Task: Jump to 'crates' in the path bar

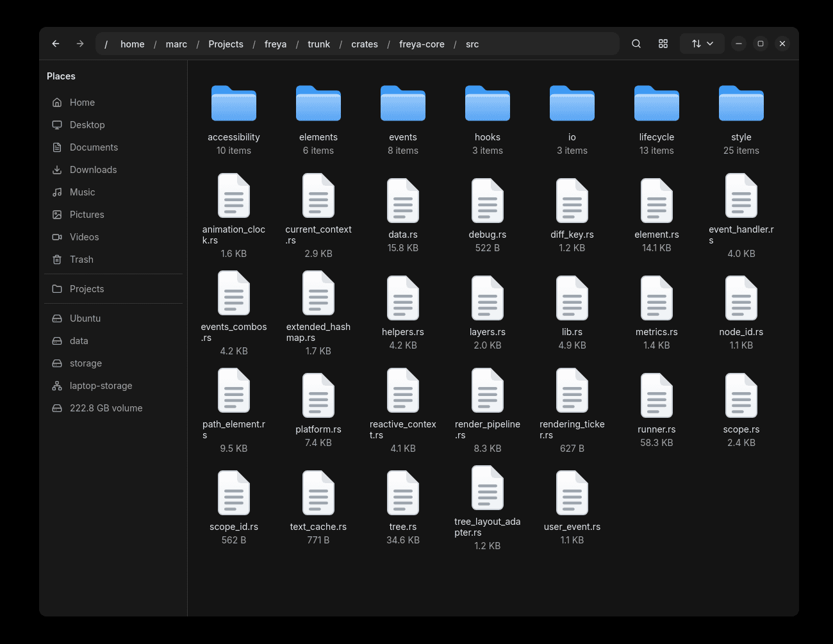Action: click(x=365, y=44)
